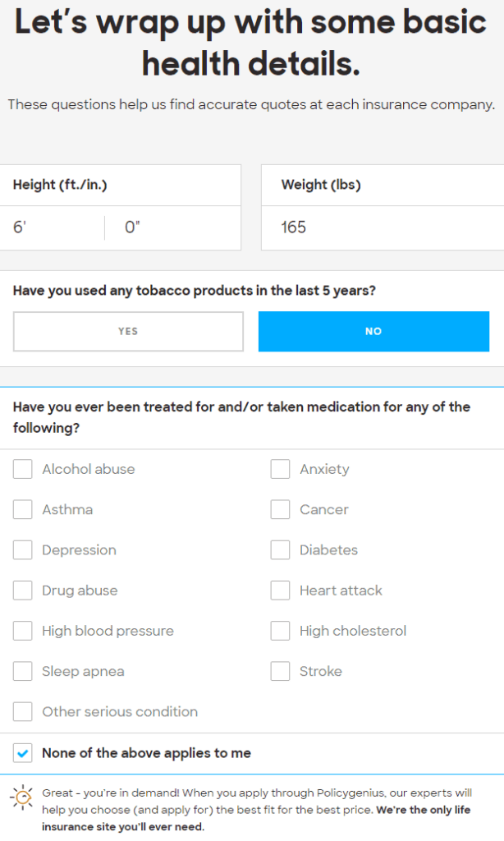This screenshot has height=841, width=504.
Task: Choose NO for tobacco use
Action: [373, 332]
